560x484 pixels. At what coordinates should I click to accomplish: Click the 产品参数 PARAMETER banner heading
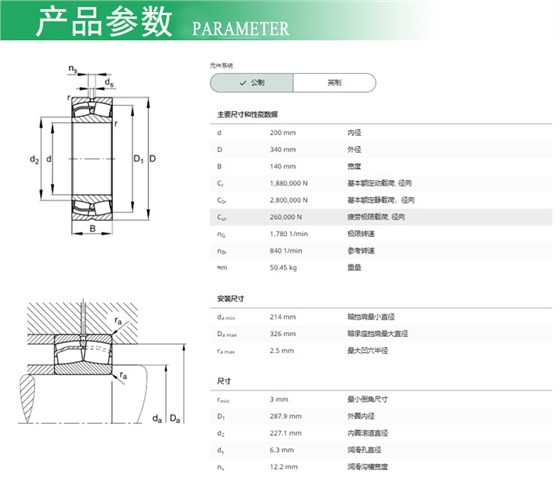tap(162, 22)
